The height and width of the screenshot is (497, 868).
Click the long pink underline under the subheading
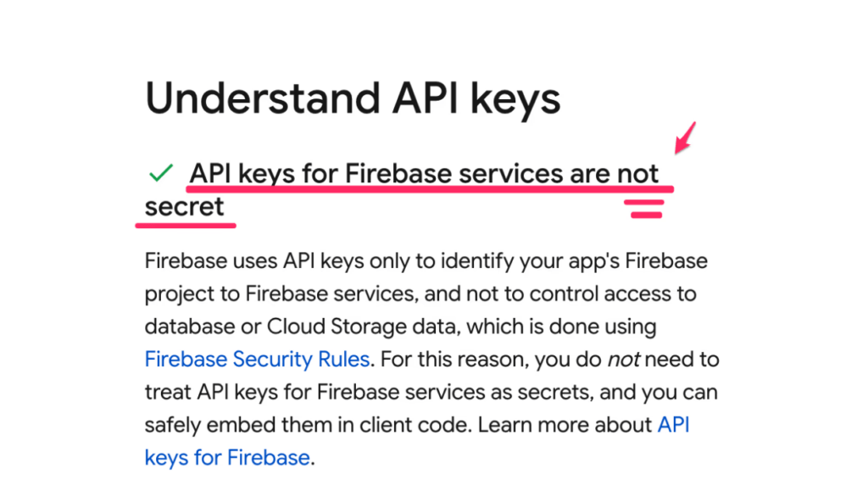(430, 189)
